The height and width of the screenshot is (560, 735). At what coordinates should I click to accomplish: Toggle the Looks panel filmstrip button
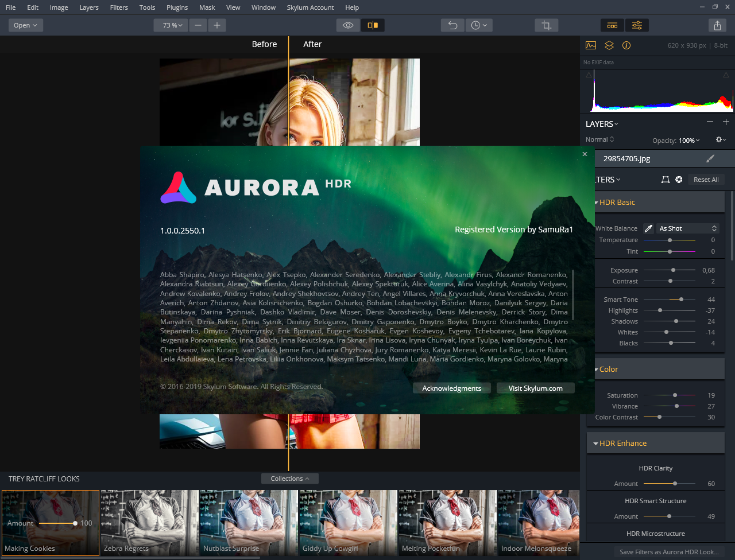coord(613,25)
